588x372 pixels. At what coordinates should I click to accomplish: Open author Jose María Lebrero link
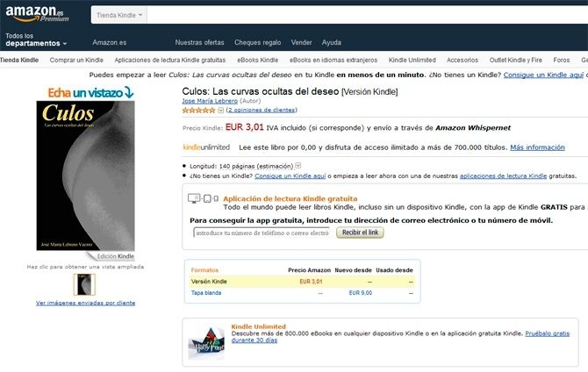(x=210, y=101)
